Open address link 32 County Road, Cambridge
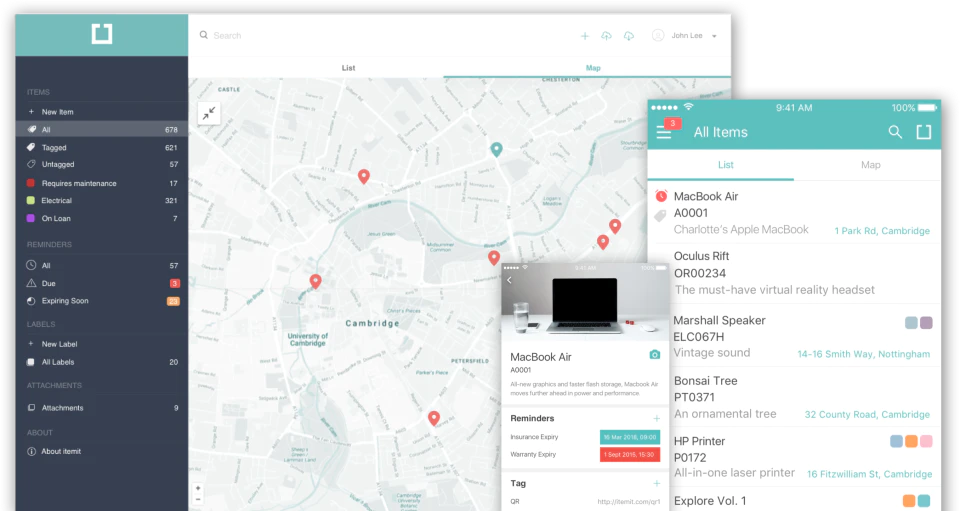Viewport: 960px width, 511px height. [867, 414]
